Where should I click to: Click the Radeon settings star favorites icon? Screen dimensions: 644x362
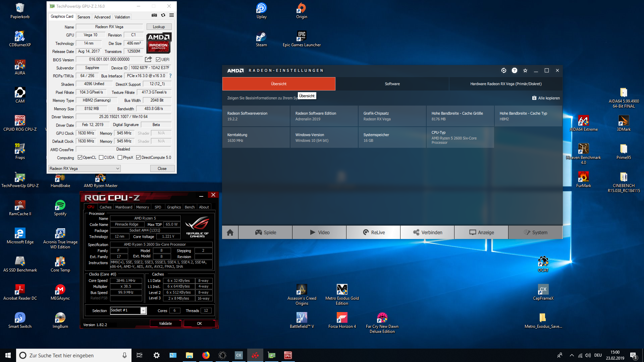click(x=525, y=70)
